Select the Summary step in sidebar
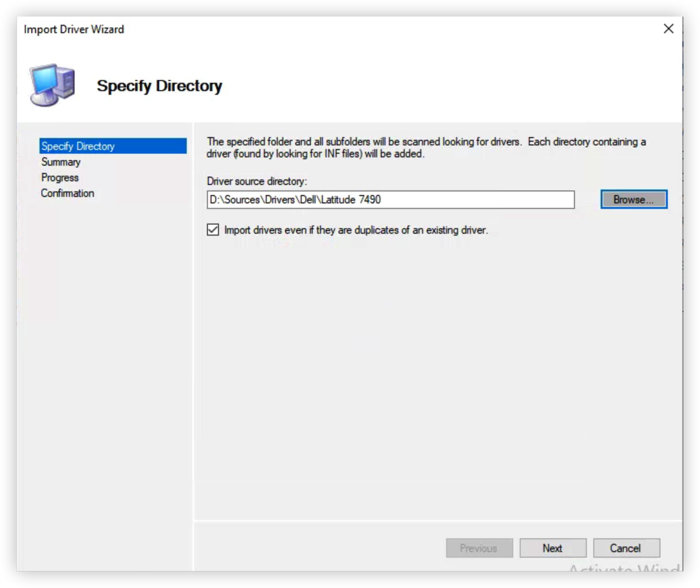 coord(60,162)
